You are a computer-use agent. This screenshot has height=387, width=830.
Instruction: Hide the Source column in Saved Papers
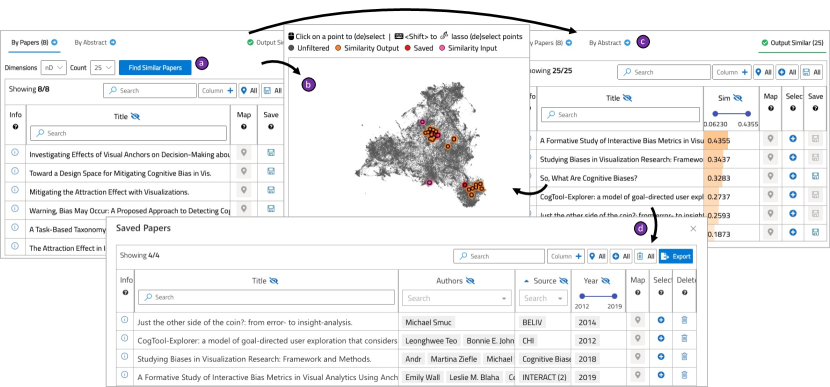click(x=563, y=281)
